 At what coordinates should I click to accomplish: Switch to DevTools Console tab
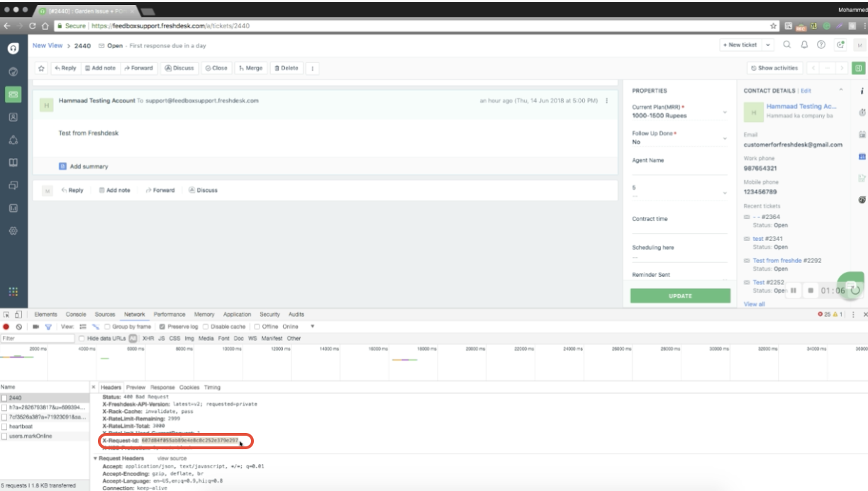tap(76, 315)
